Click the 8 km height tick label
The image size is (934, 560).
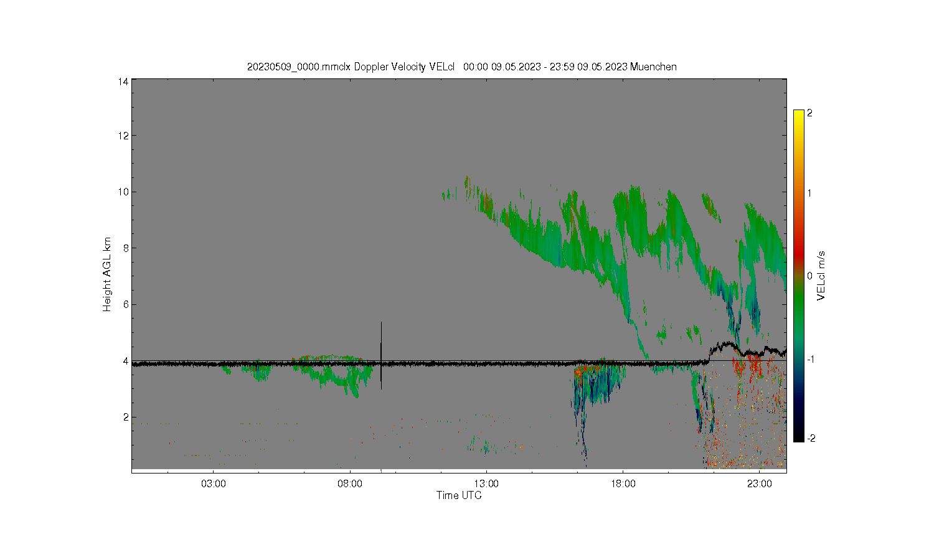(126, 248)
